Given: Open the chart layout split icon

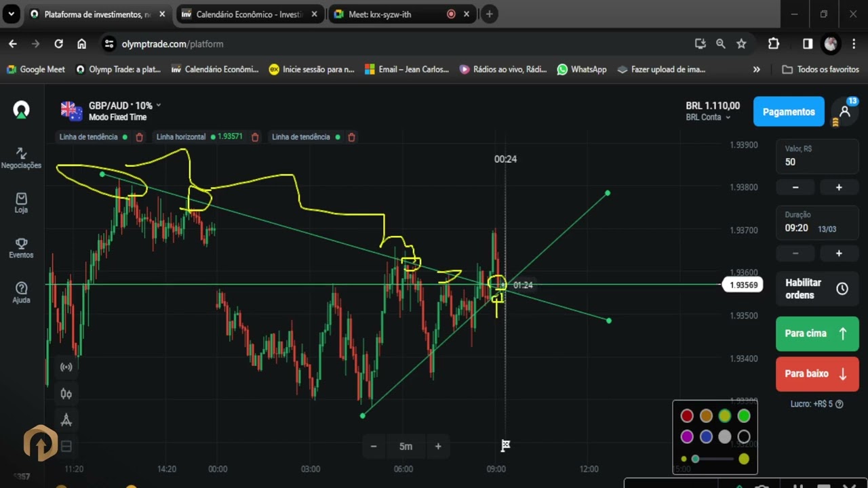Looking at the screenshot, I should 66,446.
